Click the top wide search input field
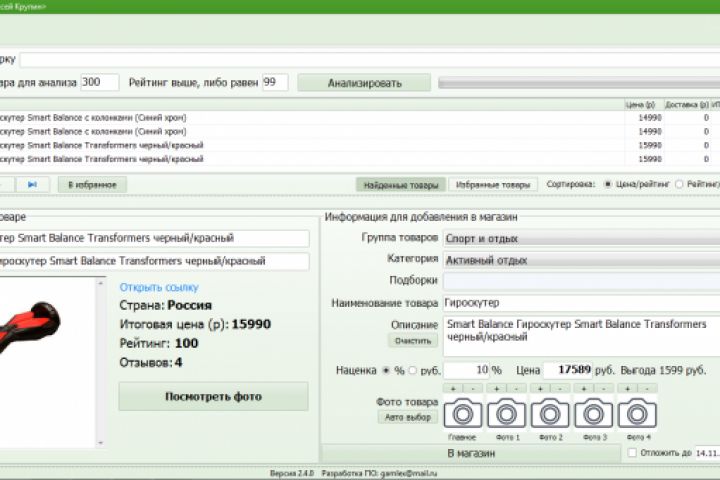The image size is (720, 480). (x=370, y=60)
